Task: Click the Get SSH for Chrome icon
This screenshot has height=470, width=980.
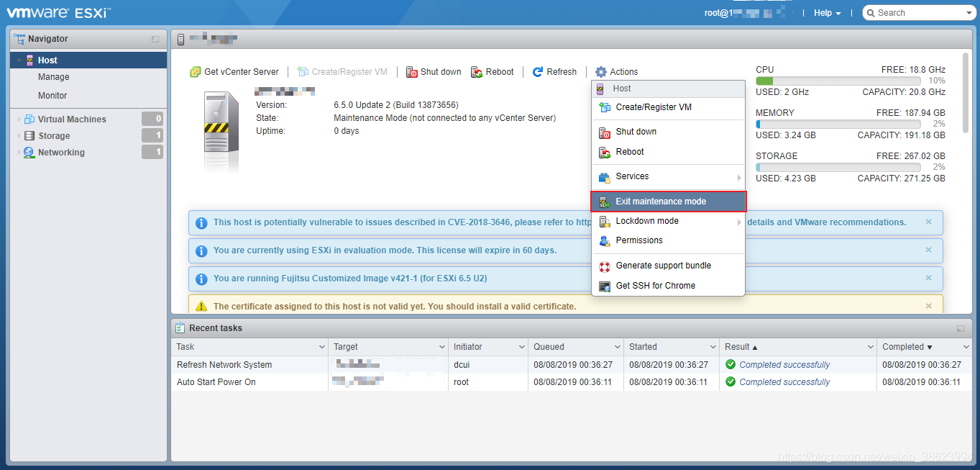Action: click(605, 286)
